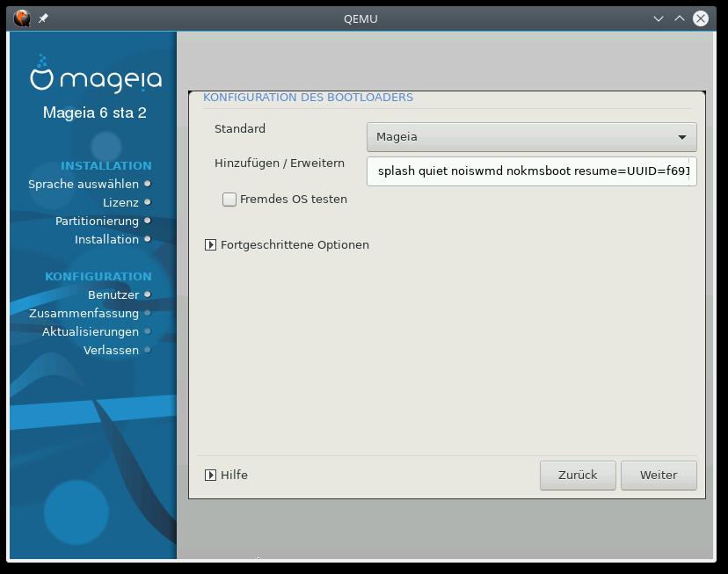Click the Partitionierung step

[103, 221]
